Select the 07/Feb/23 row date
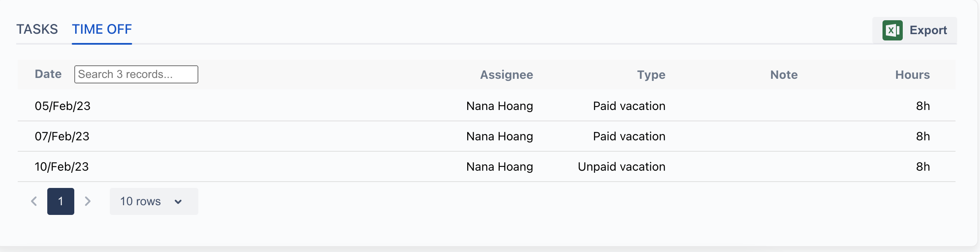This screenshot has height=252, width=980. pyautogui.click(x=62, y=136)
